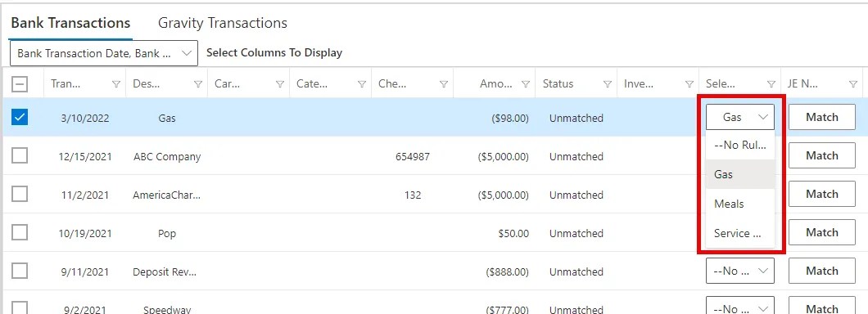Match the Pop $50.00 transaction
This screenshot has height=314, width=868.
click(x=822, y=233)
